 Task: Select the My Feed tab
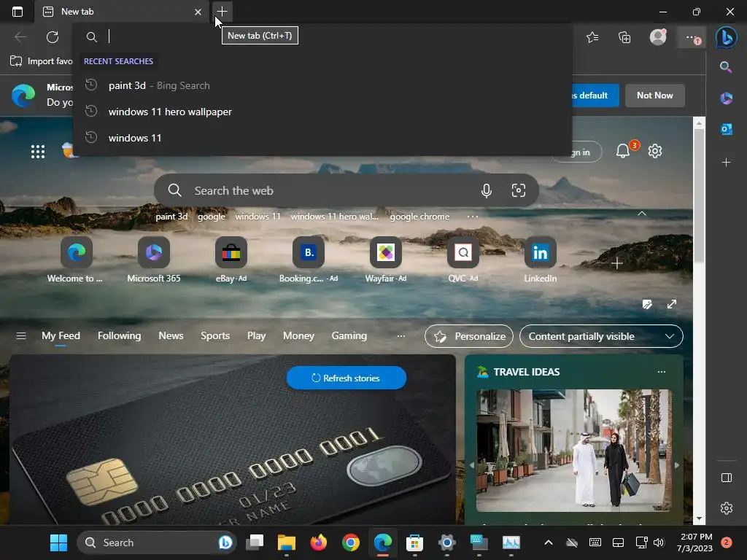coord(61,335)
